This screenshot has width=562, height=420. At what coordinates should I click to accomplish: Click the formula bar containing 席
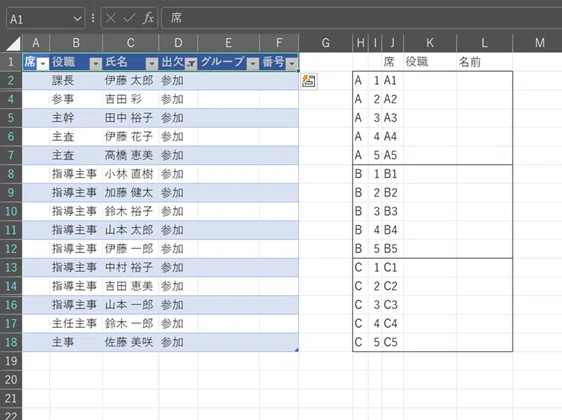361,18
